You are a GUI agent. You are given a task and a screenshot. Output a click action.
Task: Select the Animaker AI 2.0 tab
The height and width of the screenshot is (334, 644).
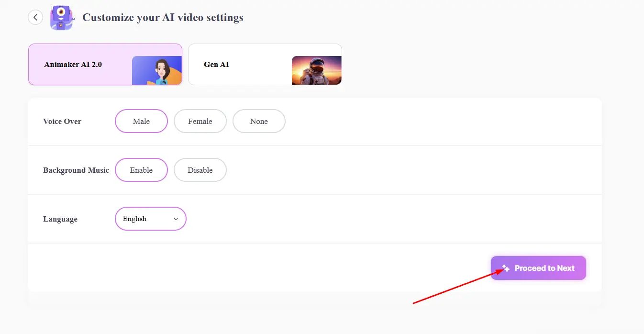click(105, 65)
